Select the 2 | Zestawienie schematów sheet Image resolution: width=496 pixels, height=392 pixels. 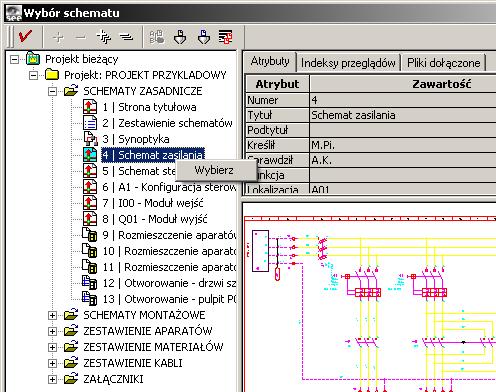[x=167, y=123]
